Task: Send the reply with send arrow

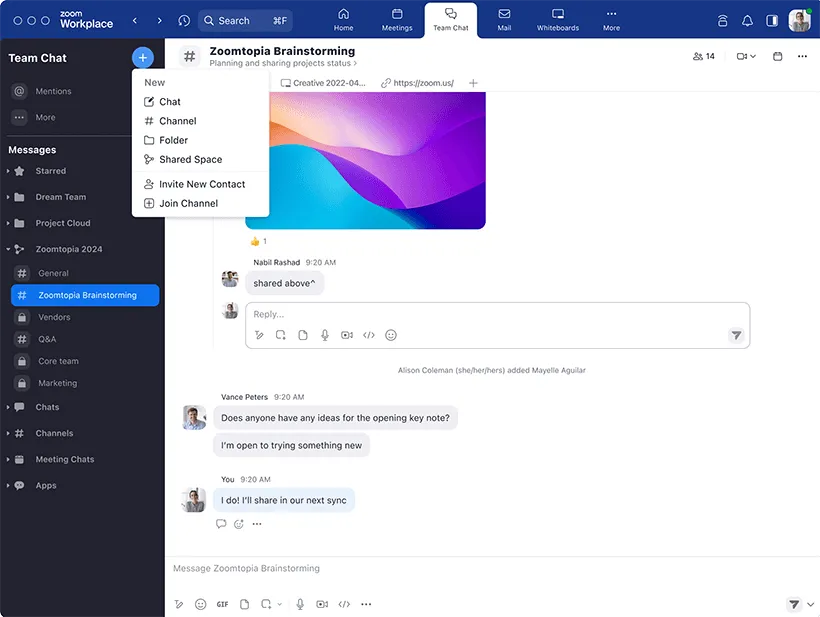Action: click(736, 335)
